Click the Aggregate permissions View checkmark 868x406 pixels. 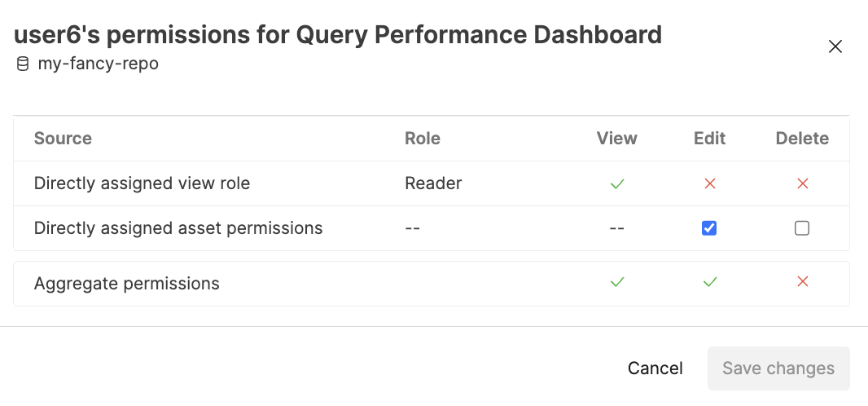click(x=617, y=282)
